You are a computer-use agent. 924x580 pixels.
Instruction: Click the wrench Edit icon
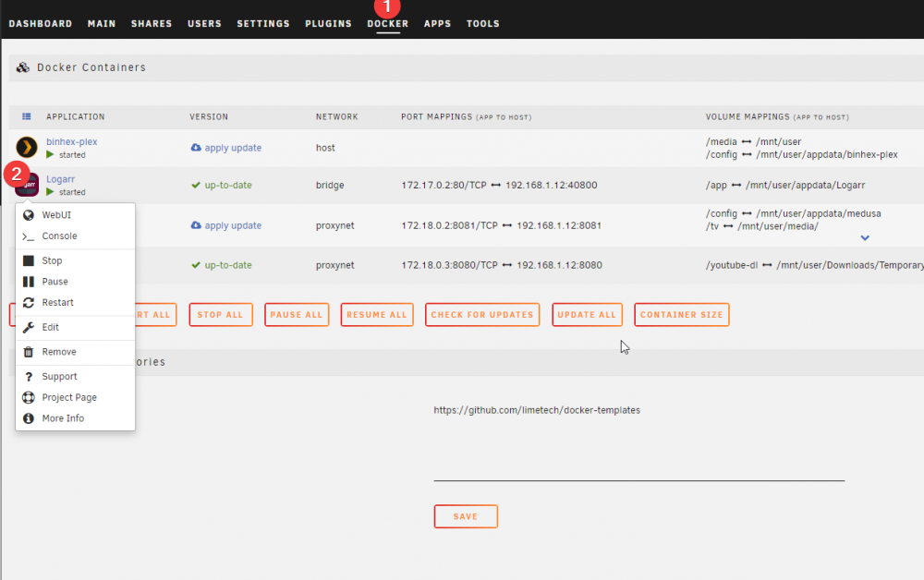click(29, 327)
